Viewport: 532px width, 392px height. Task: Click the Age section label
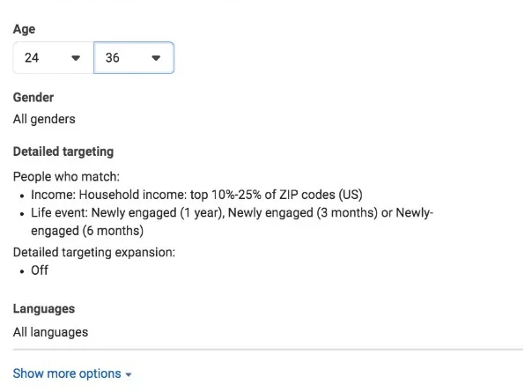(x=25, y=29)
